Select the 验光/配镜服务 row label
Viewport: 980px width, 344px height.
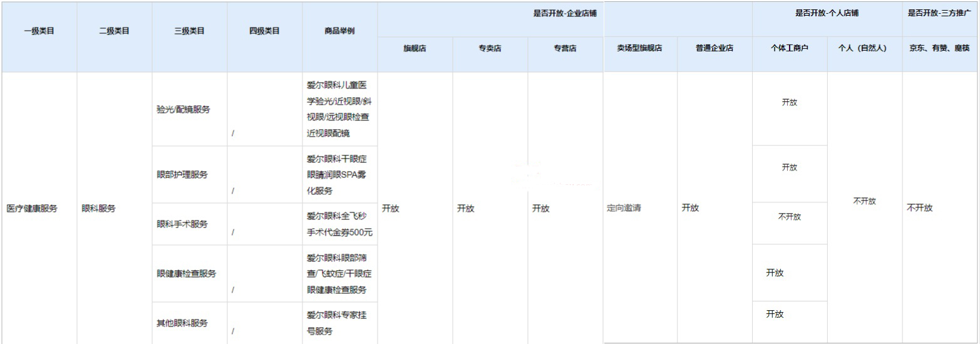pos(183,110)
